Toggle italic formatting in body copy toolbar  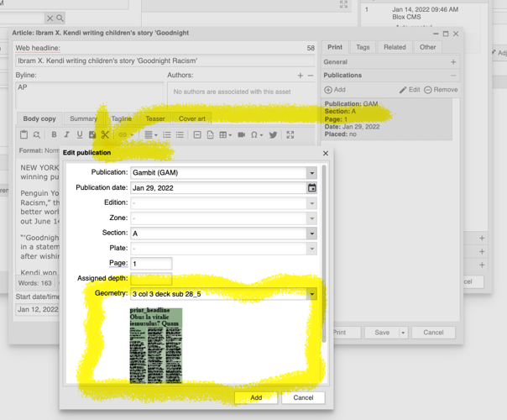click(x=66, y=134)
